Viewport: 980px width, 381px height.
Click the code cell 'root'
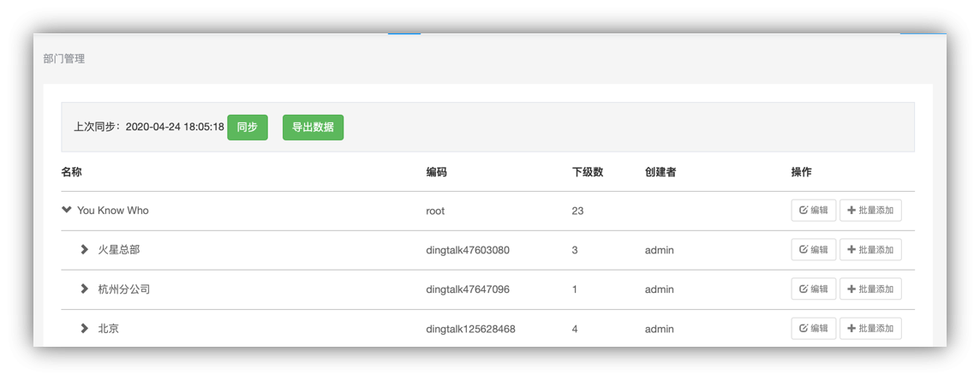point(436,211)
